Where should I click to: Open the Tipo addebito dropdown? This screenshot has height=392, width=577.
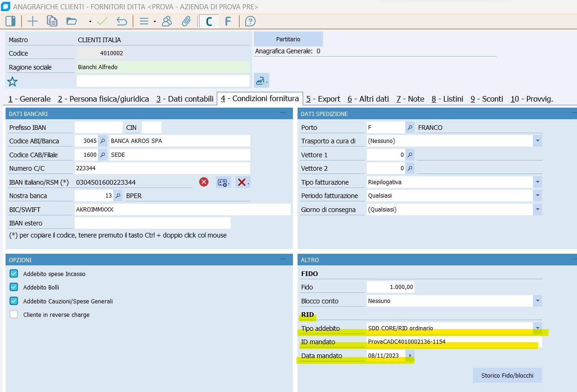[x=538, y=328]
